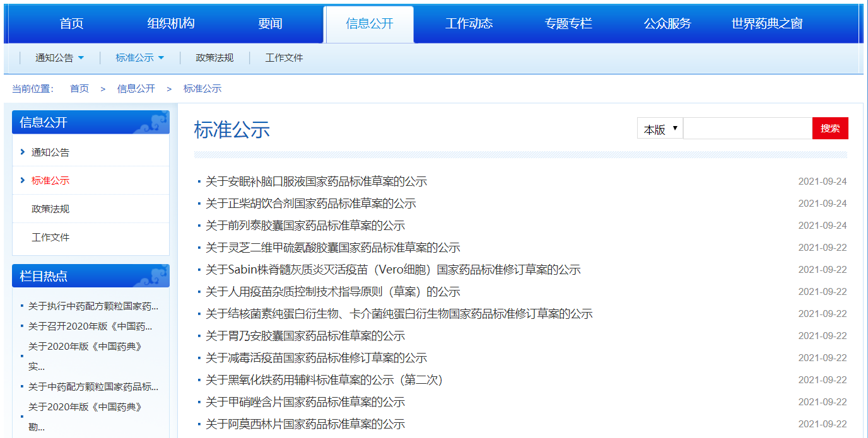Viewport: 868px width, 438px height.
Task: Click the red 搜索 search button
Action: click(830, 129)
